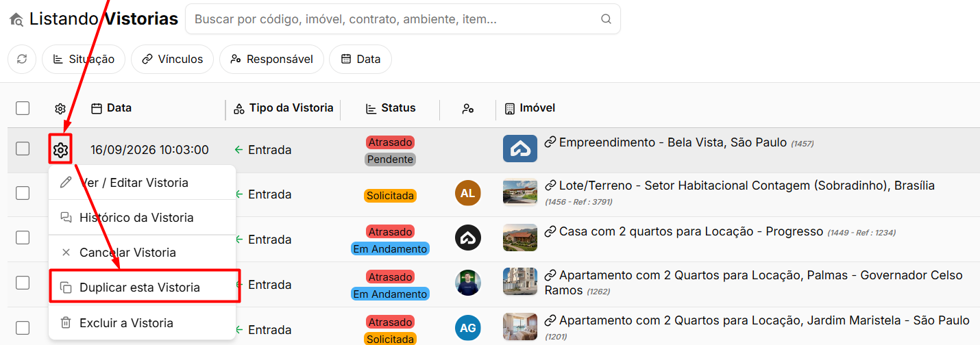980x345 pixels.
Task: Click the link icon beside Empreendimento
Action: pyautogui.click(x=550, y=142)
